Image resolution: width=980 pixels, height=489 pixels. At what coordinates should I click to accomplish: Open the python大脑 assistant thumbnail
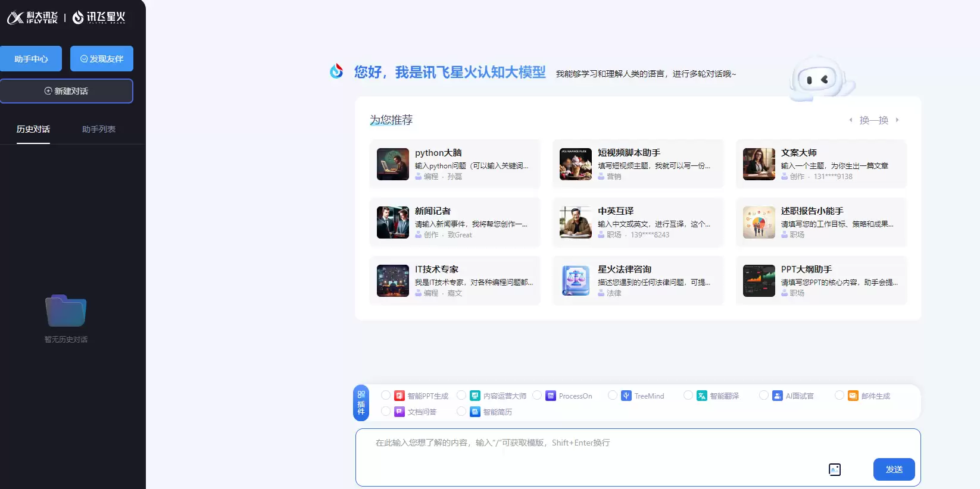(393, 164)
